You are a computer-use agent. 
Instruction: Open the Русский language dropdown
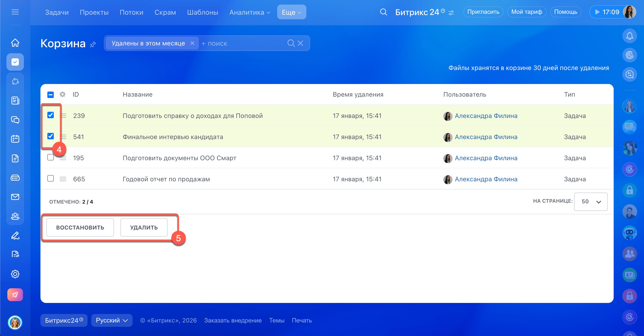click(111, 320)
